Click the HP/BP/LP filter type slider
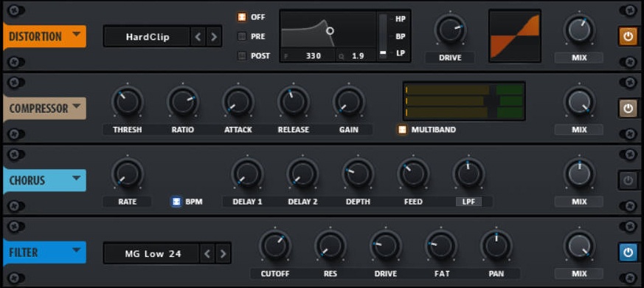Image resolution: width=644 pixels, height=288 pixels. point(383,36)
